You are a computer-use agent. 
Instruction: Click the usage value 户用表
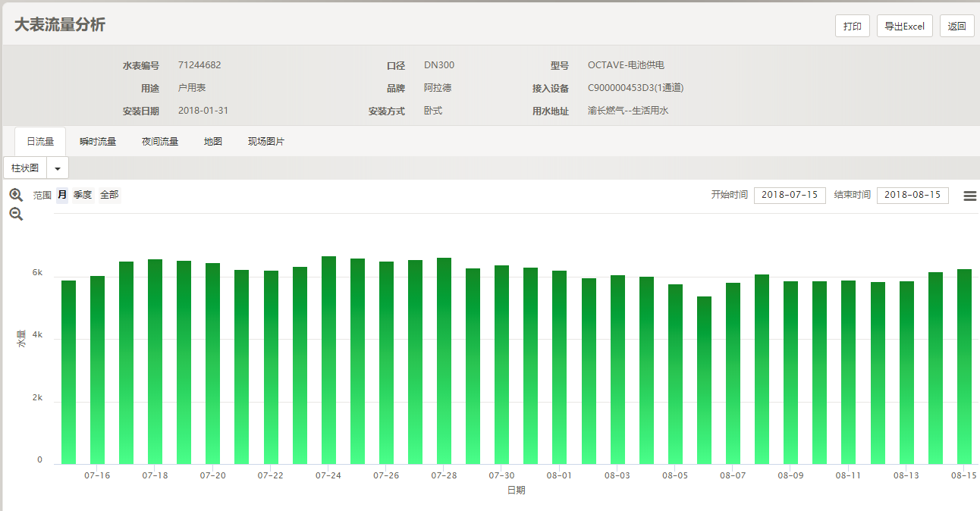192,88
